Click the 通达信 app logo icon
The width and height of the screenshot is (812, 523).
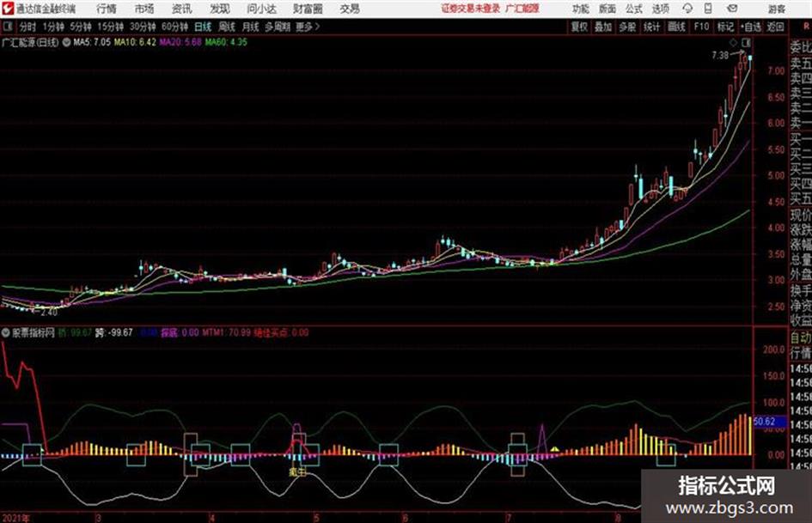click(x=8, y=9)
